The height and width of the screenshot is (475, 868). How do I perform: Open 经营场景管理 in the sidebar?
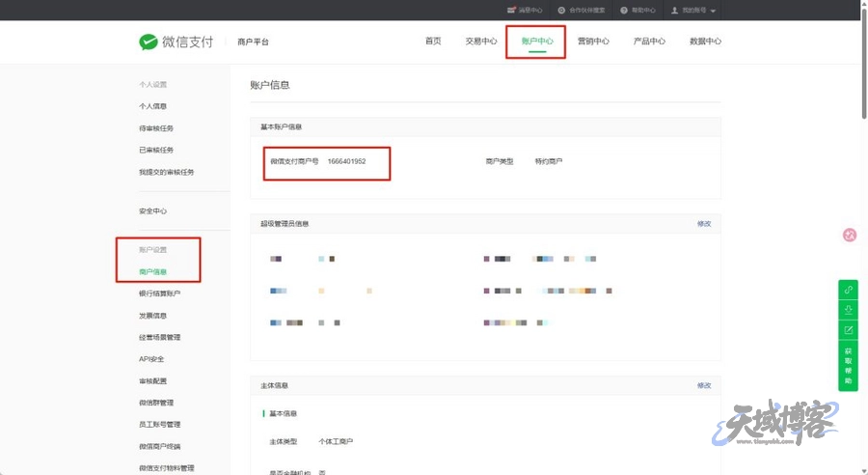click(x=159, y=337)
